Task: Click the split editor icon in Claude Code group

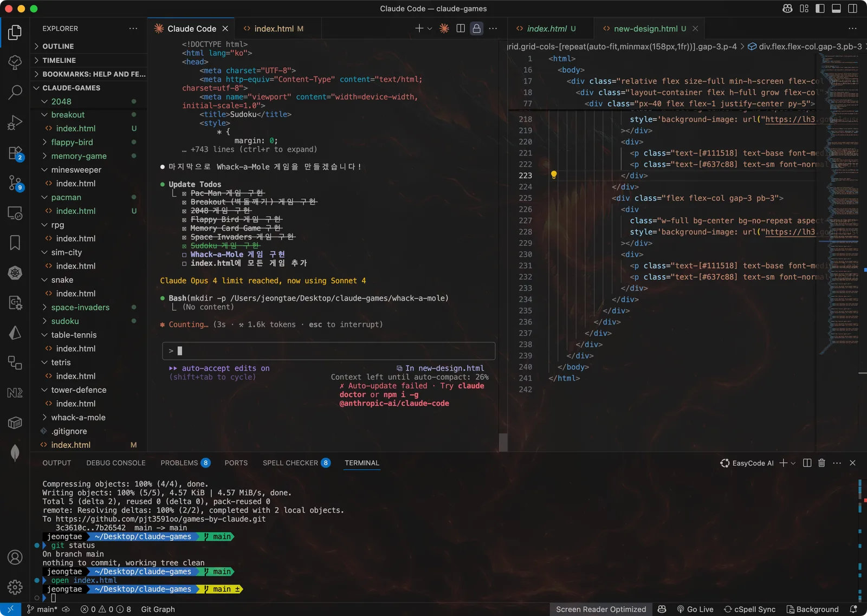Action: [461, 28]
